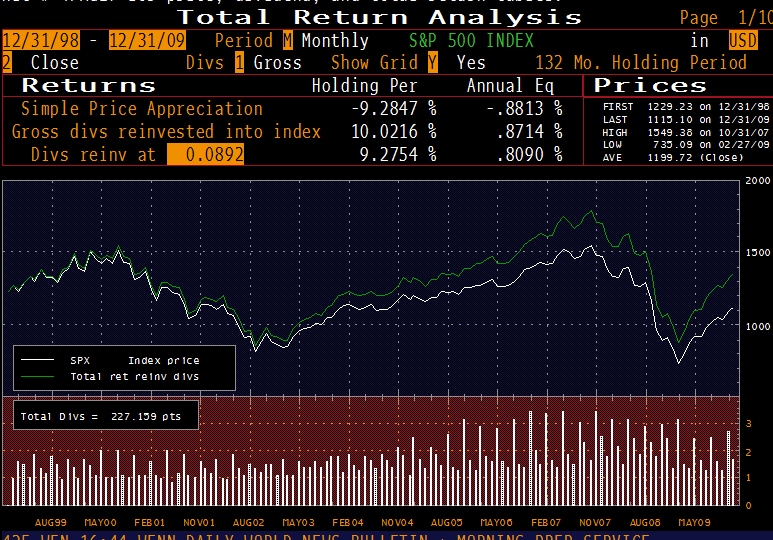Viewport: 773px width, 540px height.
Task: Select the Total Divs 227.159 pts box
Action: click(104, 416)
